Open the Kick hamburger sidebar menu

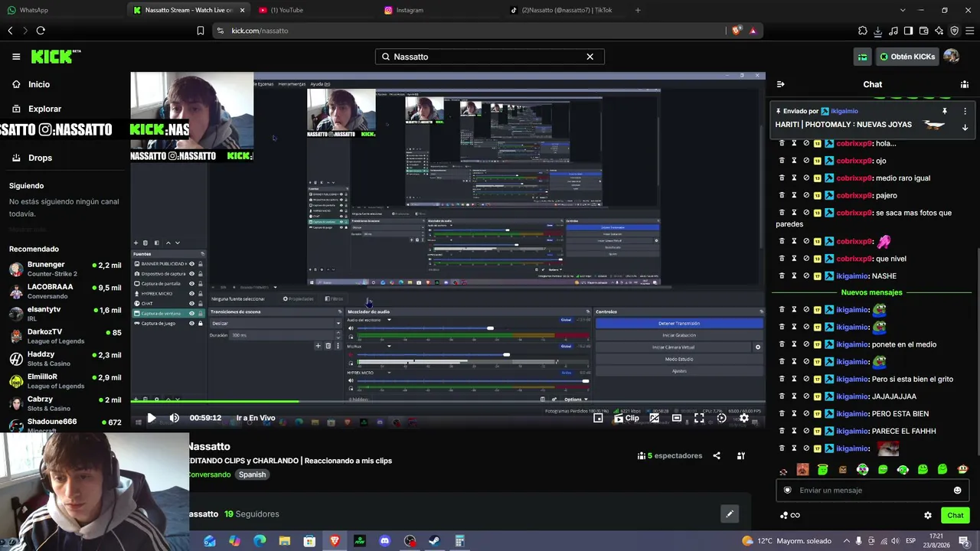(x=16, y=57)
